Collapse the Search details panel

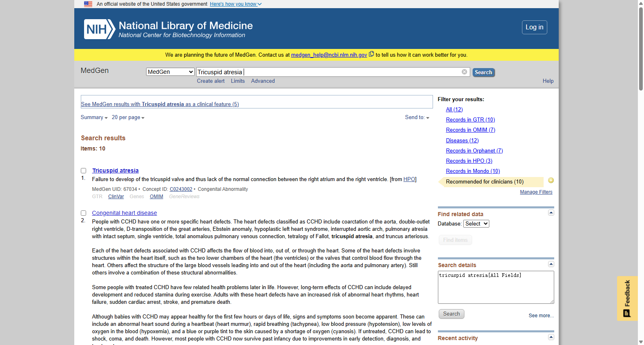[x=551, y=264]
